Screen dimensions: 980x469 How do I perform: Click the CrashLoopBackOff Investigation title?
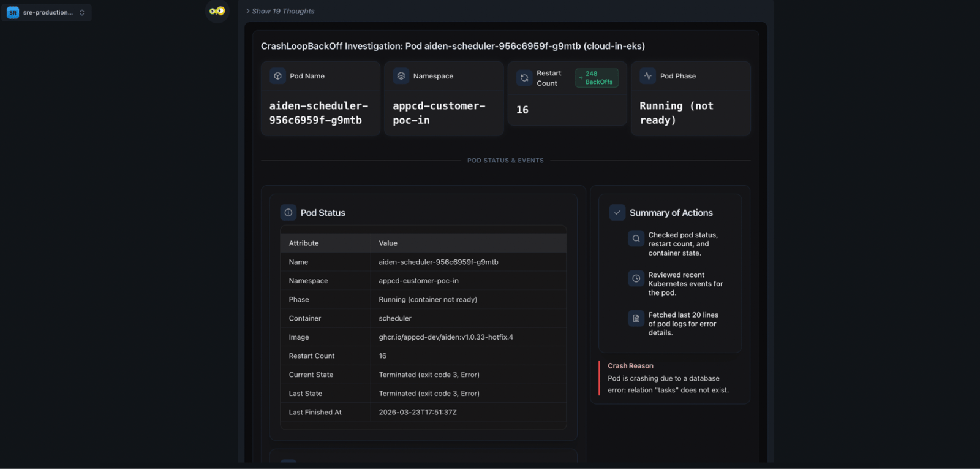pyautogui.click(x=453, y=46)
